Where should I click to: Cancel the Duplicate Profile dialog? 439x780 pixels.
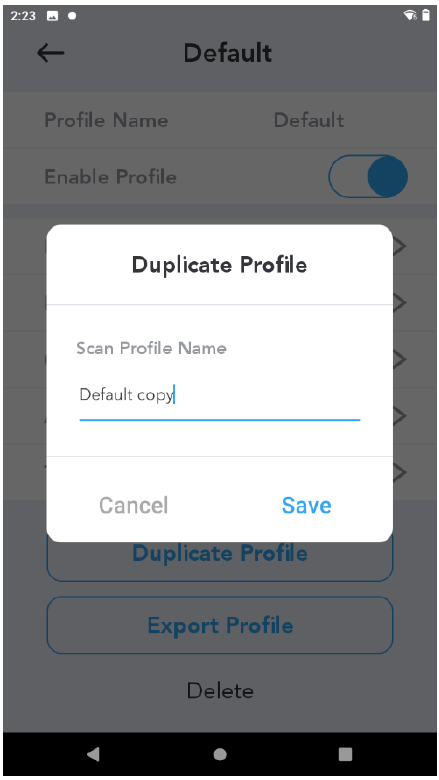pyautogui.click(x=134, y=505)
